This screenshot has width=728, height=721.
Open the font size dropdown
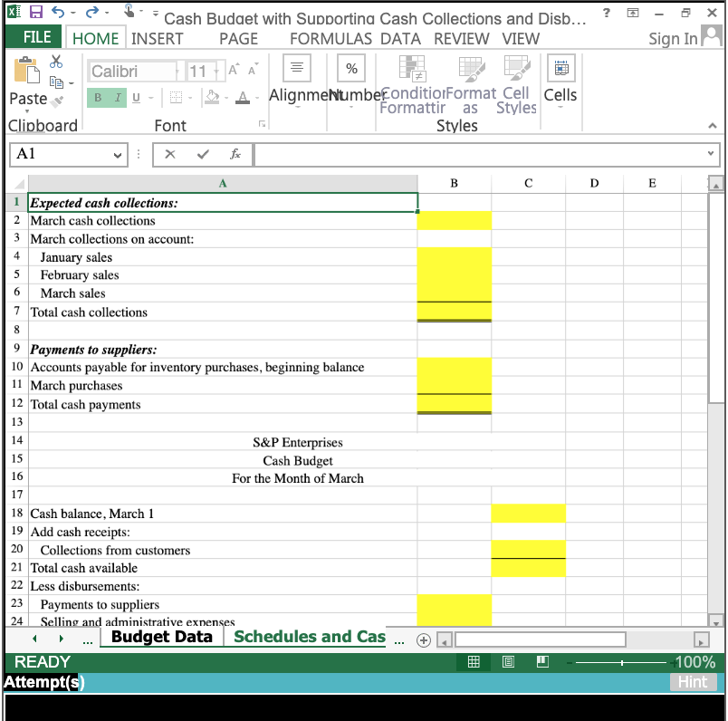216,70
